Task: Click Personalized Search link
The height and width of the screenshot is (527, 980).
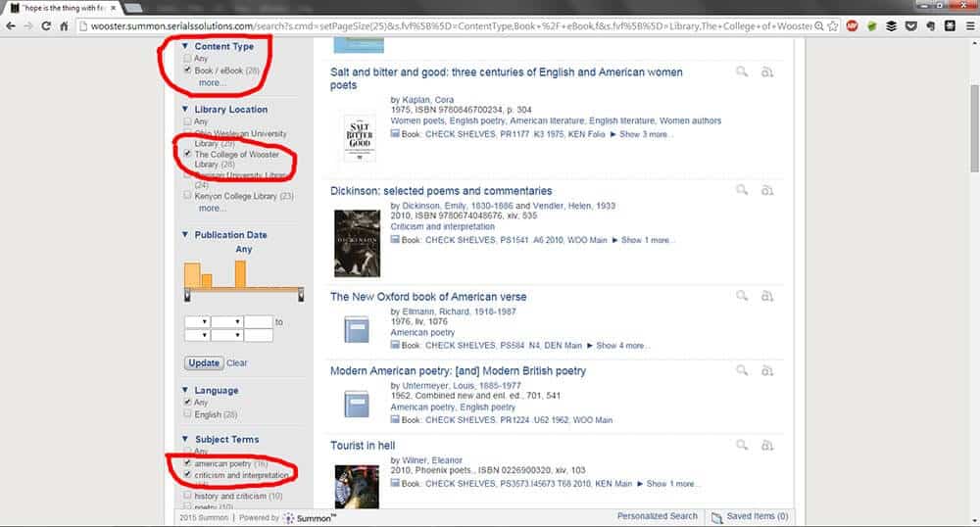Action: coord(657,516)
